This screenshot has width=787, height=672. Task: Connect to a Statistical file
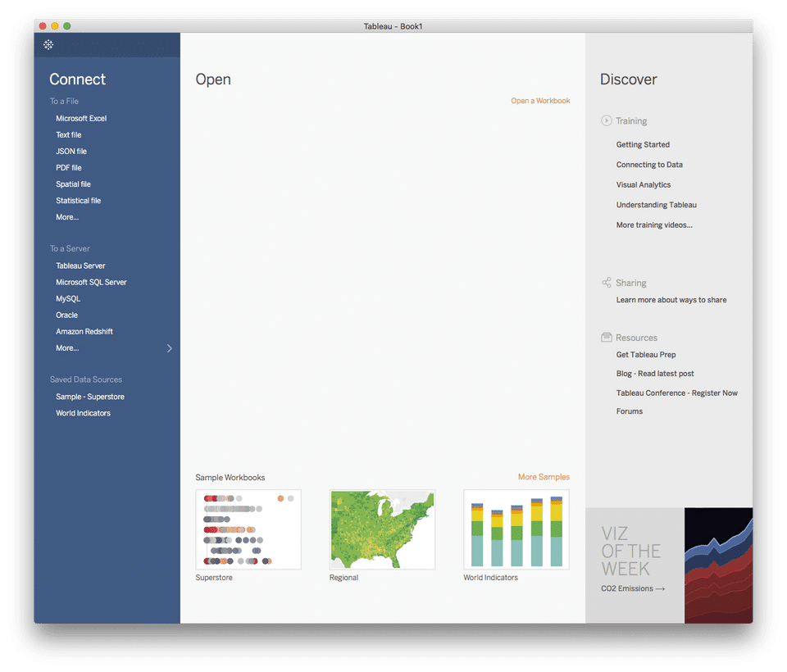tap(79, 201)
